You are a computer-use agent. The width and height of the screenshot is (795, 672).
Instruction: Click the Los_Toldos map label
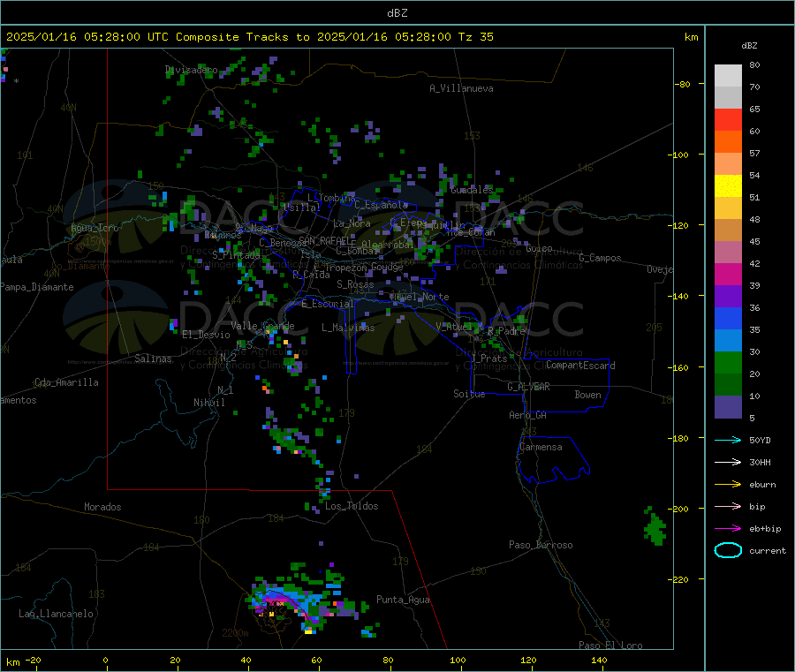click(x=352, y=506)
